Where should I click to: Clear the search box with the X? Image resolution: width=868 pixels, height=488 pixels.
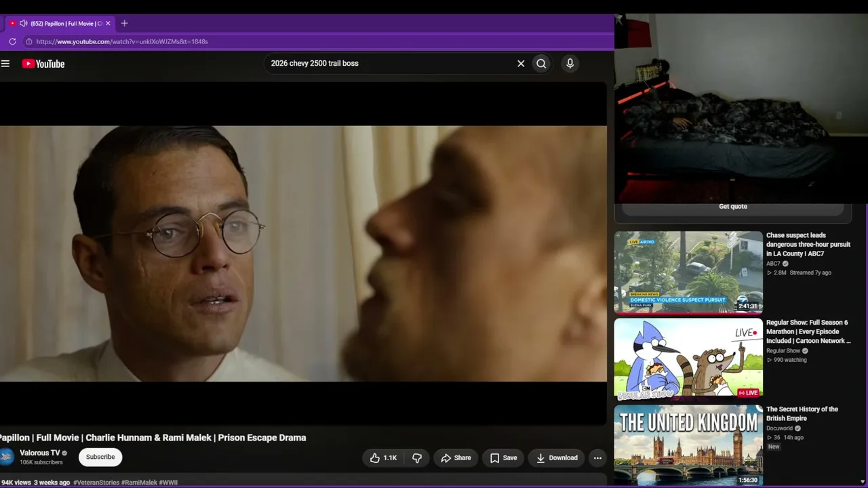(x=521, y=64)
